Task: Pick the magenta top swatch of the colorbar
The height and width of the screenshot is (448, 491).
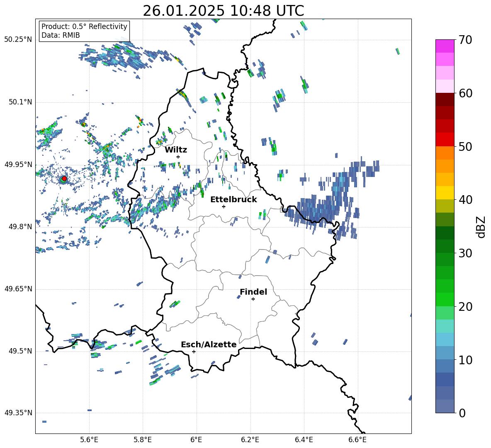Action: [x=445, y=46]
